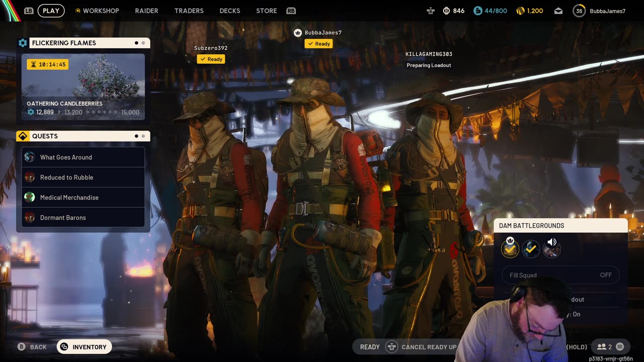Screen dimensions: 644x362
Task: Select the squad avatar with speaker icon
Action: 551,249
